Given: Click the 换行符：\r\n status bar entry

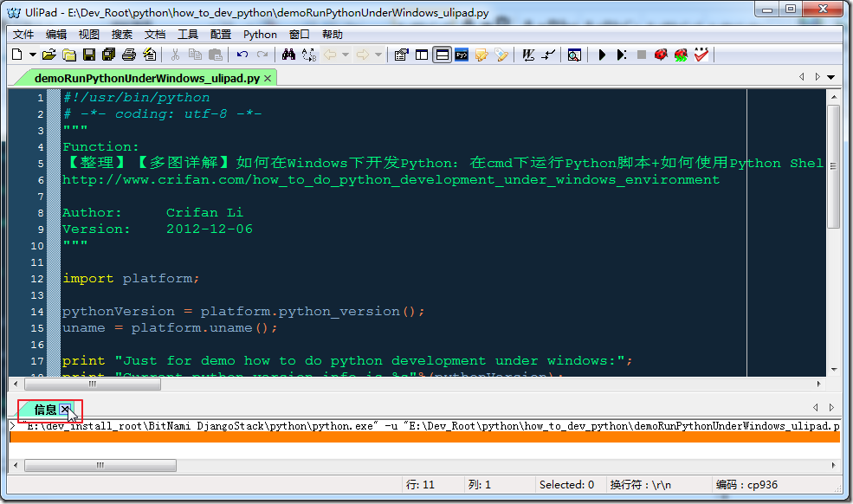Looking at the screenshot, I should (x=640, y=484).
